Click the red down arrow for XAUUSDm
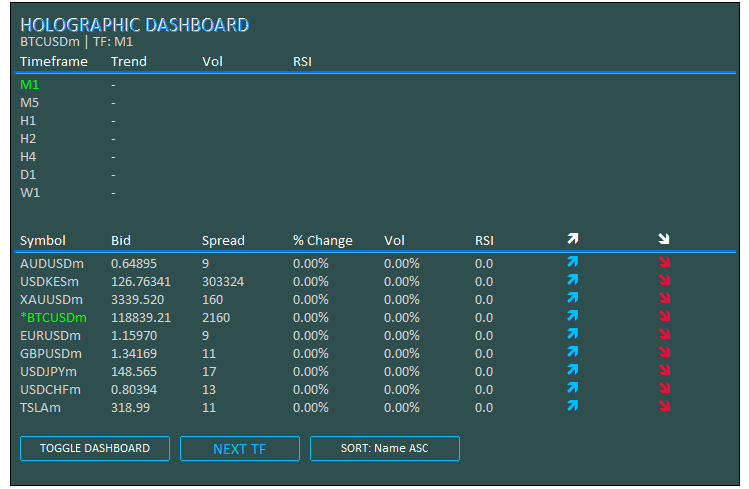The image size is (749, 489). click(x=664, y=298)
